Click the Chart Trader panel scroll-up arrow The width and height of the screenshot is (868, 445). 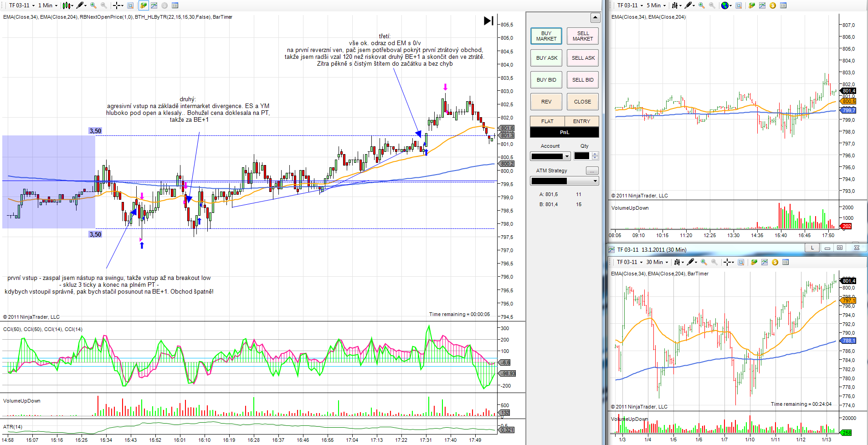tap(595, 18)
